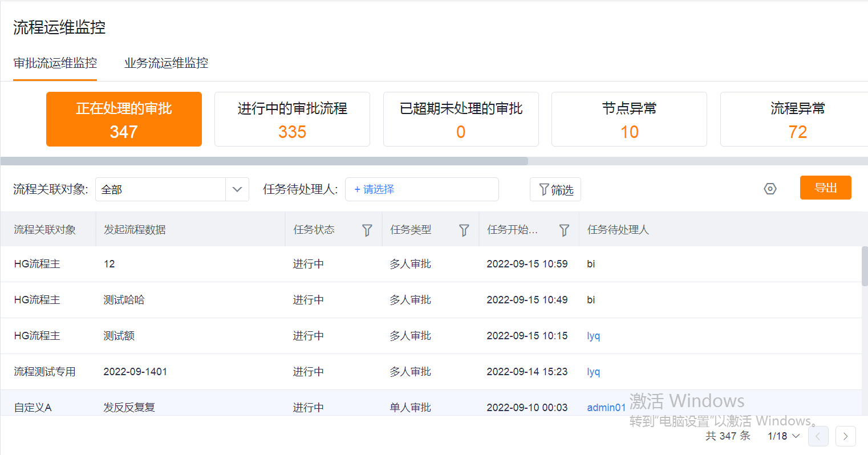The width and height of the screenshot is (868, 455).
Task: Go to the previous page arrow
Action: (818, 436)
